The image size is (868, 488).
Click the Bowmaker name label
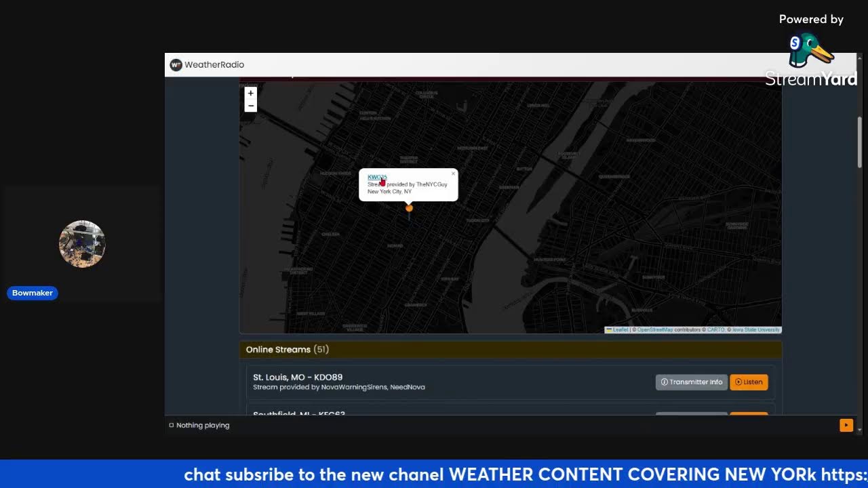[x=33, y=293]
